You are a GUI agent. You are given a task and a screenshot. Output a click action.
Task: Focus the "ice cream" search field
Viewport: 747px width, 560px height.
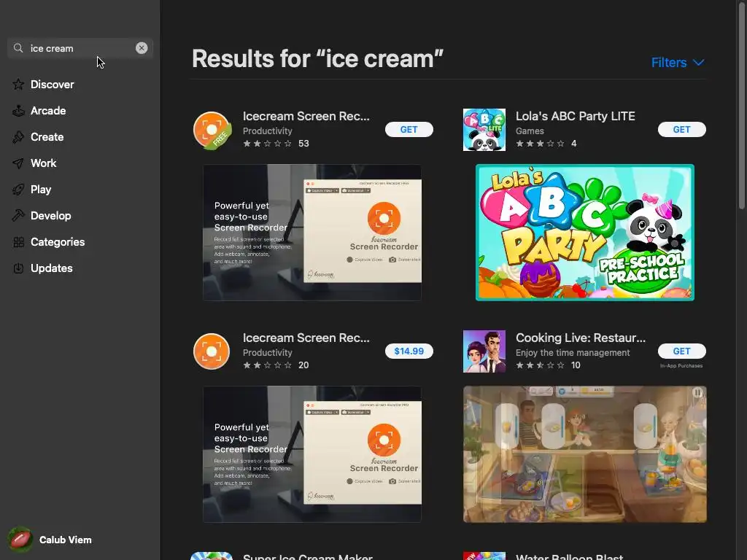(80, 48)
